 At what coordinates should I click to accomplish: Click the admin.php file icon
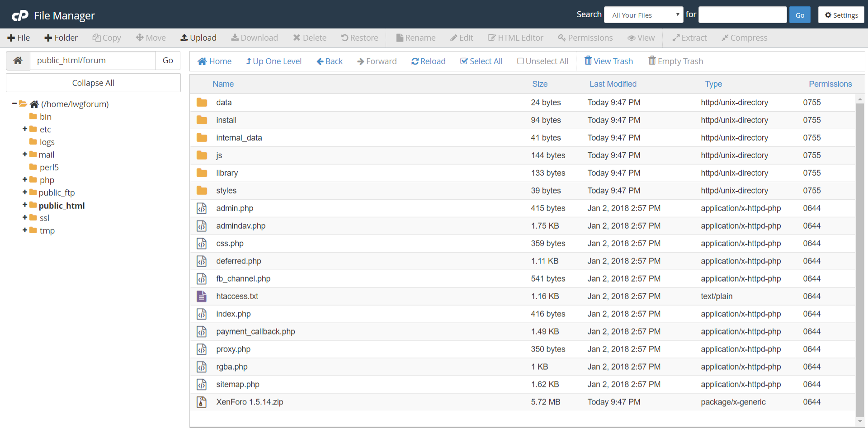(202, 208)
